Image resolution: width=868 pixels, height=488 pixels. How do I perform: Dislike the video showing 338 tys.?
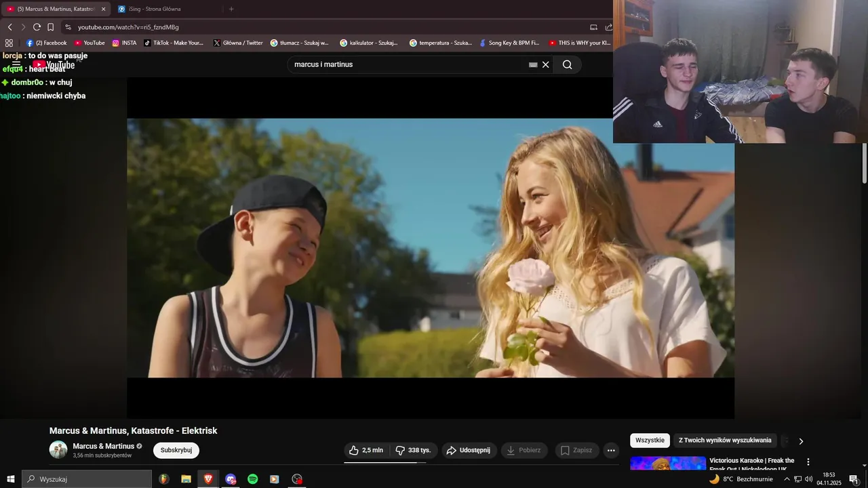pos(414,450)
